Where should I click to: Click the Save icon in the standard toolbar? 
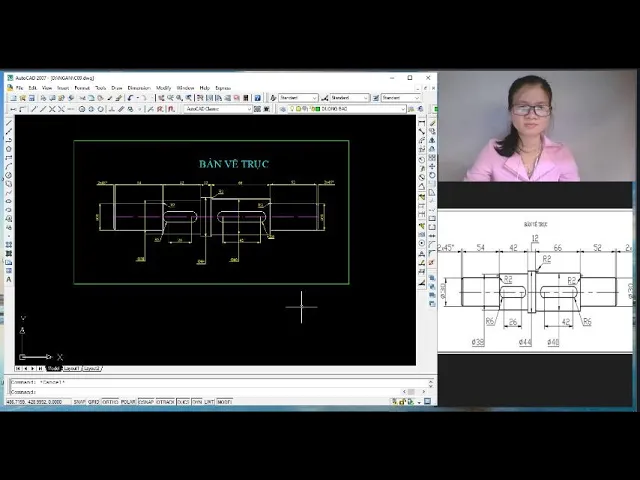click(31, 98)
